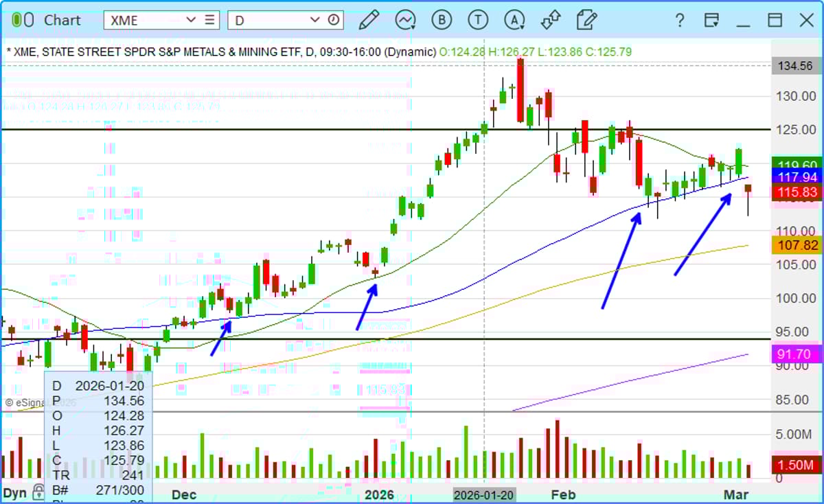The height and width of the screenshot is (504, 824).
Task: Toggle Dyn dynamic scaling mode
Action: 14,492
